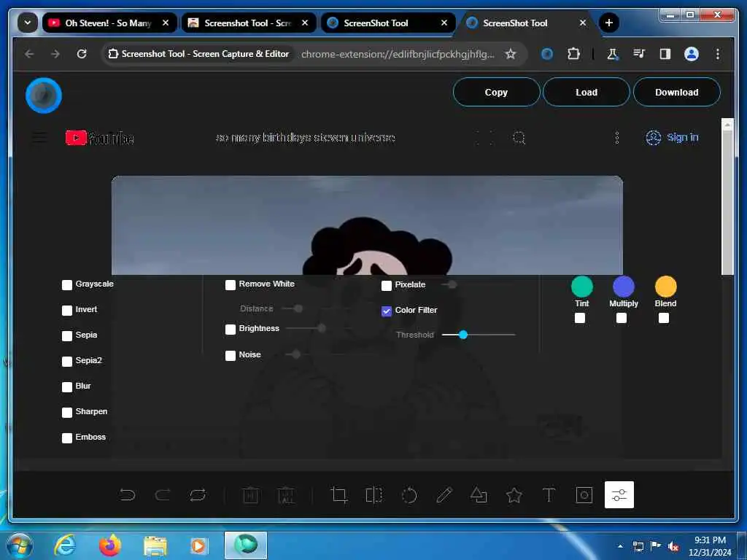
Task: Enable the Emboss filter checkbox
Action: 66,437
